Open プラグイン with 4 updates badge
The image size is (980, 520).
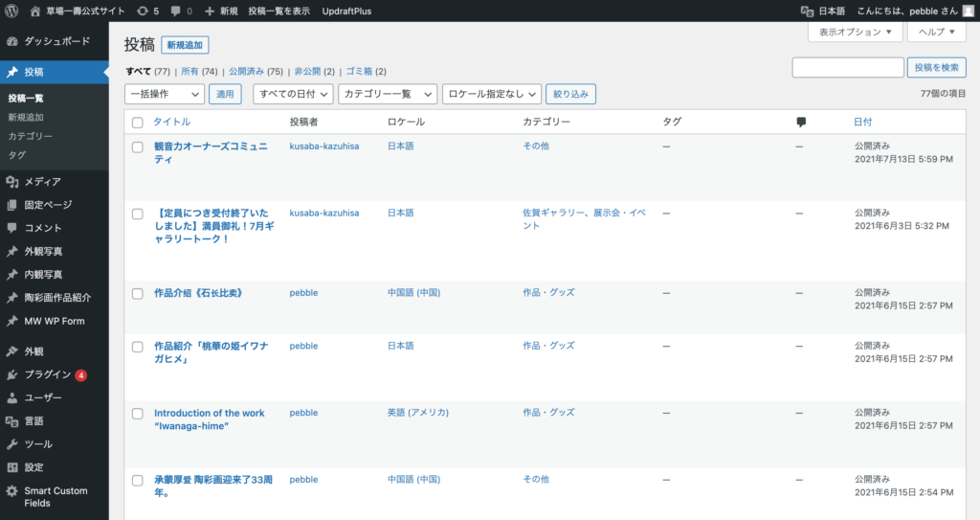[x=48, y=374]
